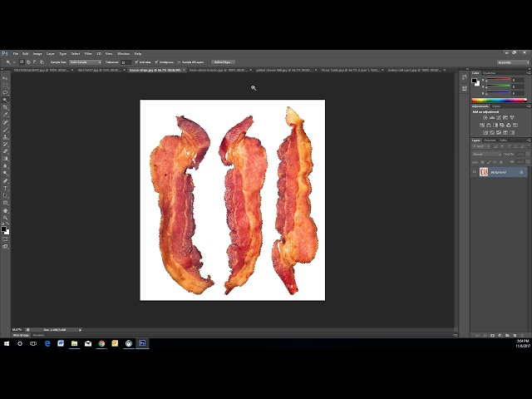Select the Crop tool
The image size is (532, 399).
click(5, 107)
